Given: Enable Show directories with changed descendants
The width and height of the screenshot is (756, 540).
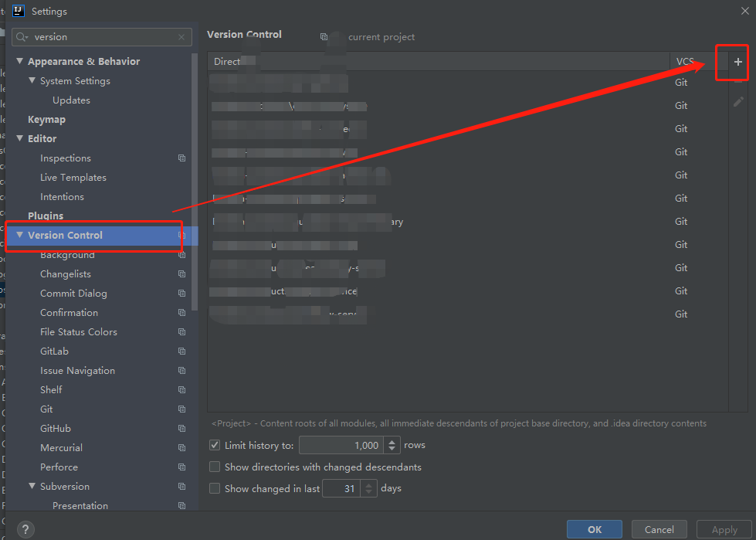Looking at the screenshot, I should pos(215,467).
